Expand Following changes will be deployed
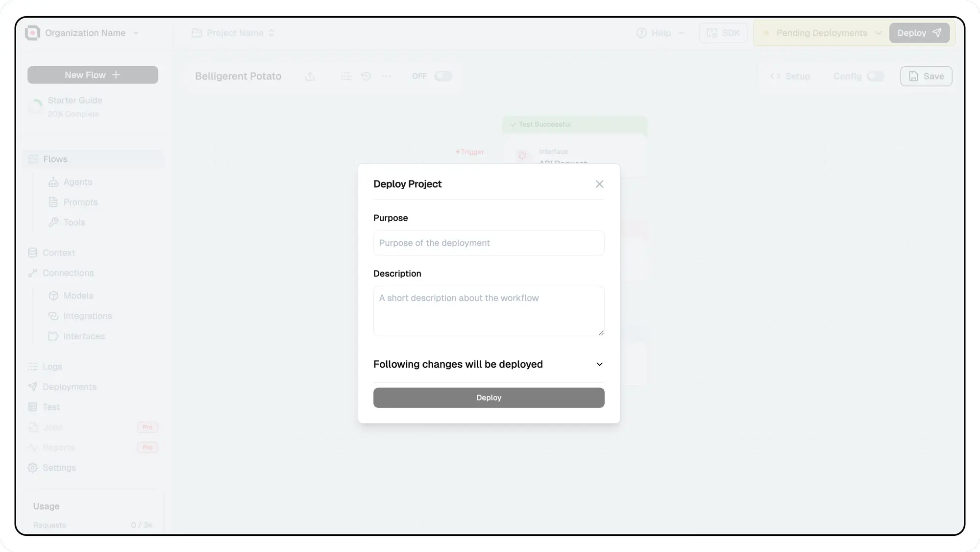Screen dimensions: 980x552 point(599,364)
